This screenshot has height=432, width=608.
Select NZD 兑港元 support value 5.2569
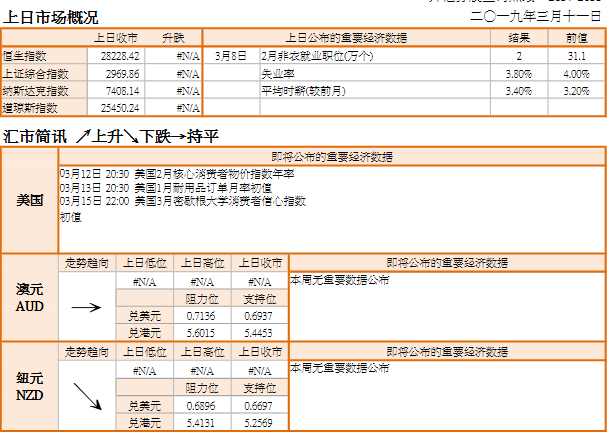pyautogui.click(x=258, y=423)
